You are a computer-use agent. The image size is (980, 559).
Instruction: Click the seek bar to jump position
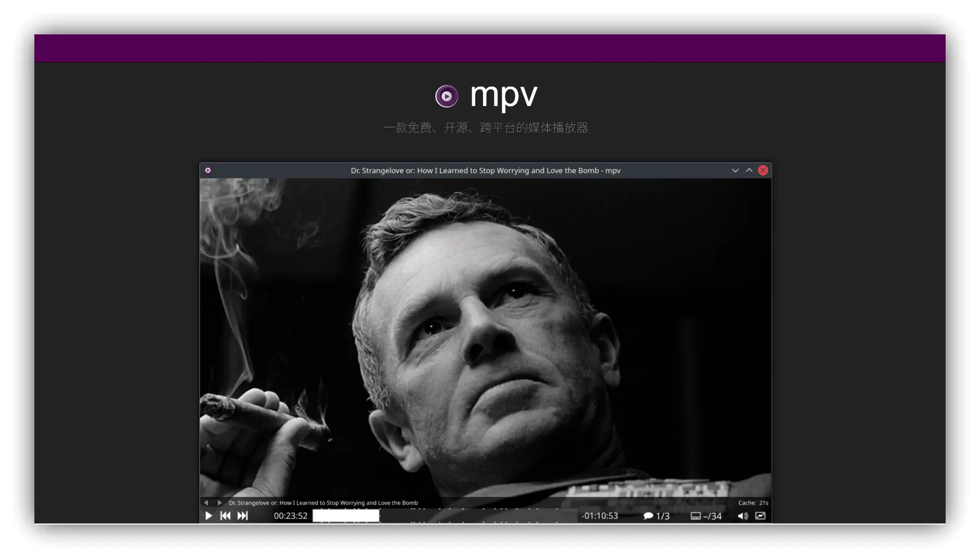tap(445, 515)
